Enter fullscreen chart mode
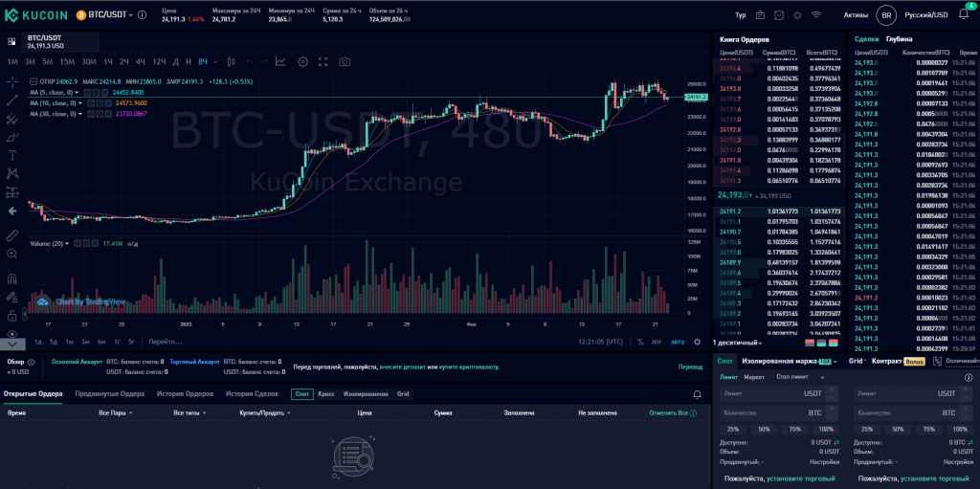Viewport: 980px width, 489px height. (x=323, y=61)
